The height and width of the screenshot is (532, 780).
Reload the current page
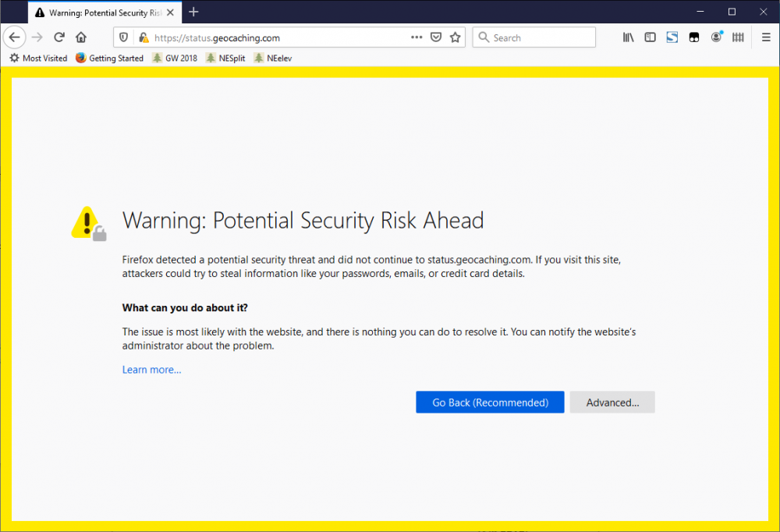59,37
